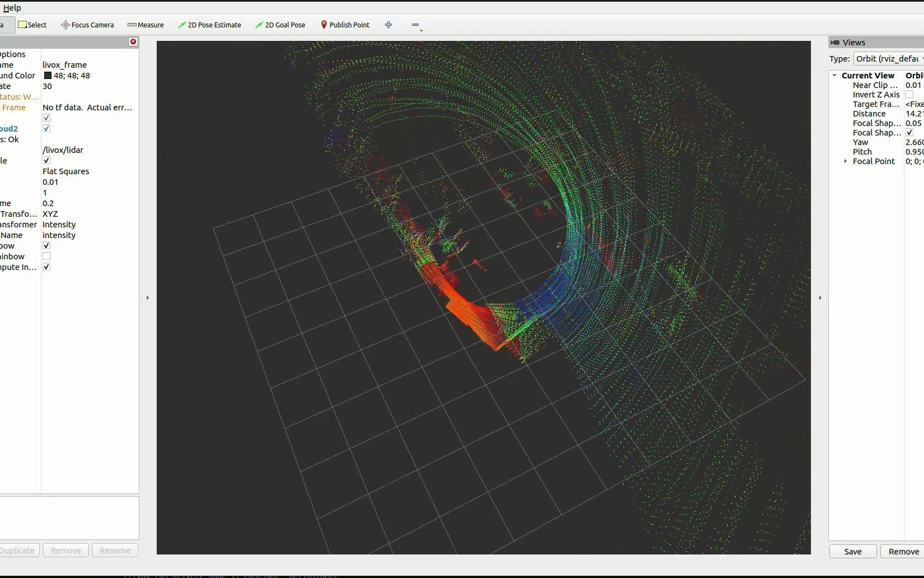Select the Publish Point tool

[x=345, y=25]
